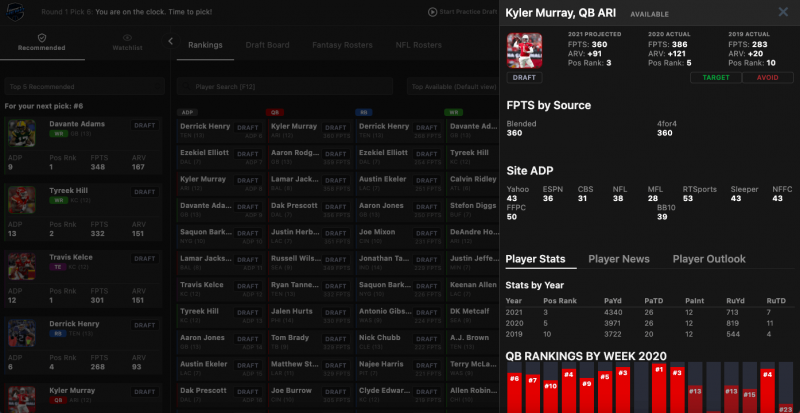Open the Top Available view dropdown
800x413 pixels.
click(450, 87)
